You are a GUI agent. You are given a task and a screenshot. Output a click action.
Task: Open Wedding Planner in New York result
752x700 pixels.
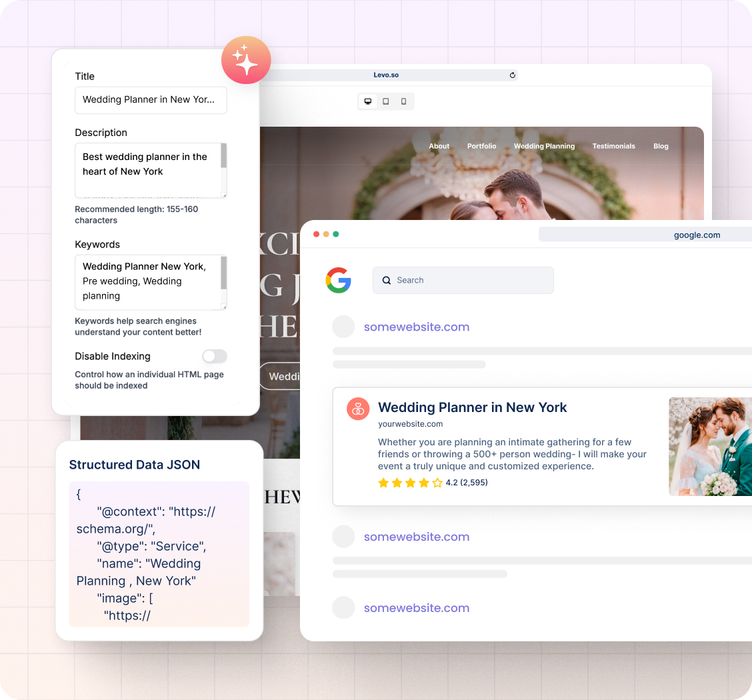472,407
